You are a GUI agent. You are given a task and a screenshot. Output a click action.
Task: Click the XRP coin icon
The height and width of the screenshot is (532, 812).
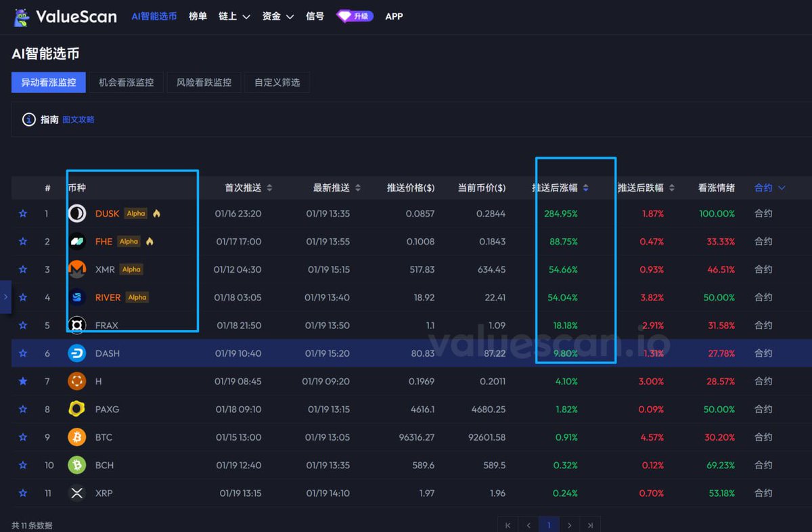(77, 493)
